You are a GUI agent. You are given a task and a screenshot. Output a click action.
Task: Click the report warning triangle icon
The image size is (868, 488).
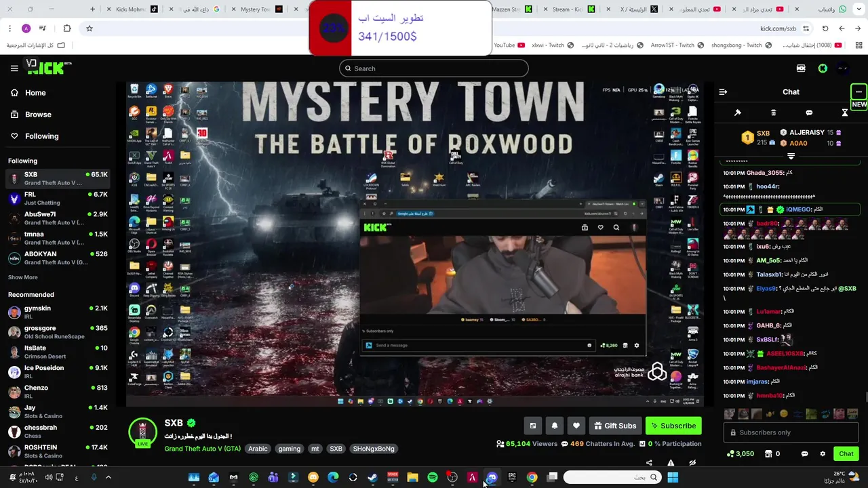click(x=671, y=463)
